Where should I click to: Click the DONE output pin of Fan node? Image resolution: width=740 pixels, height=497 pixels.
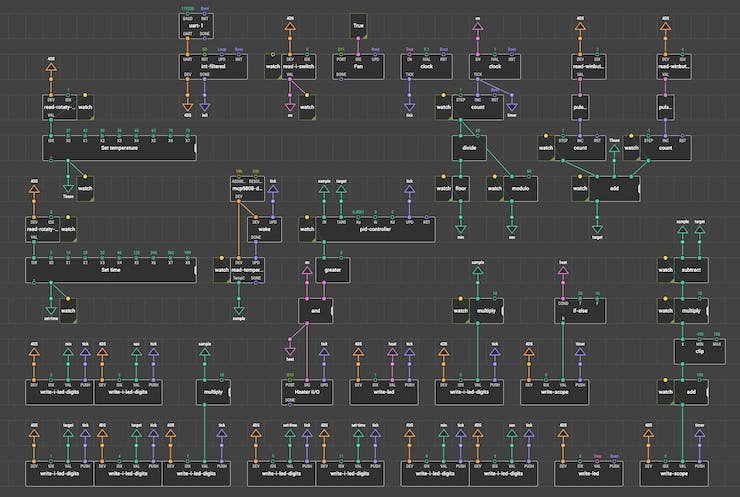click(341, 79)
